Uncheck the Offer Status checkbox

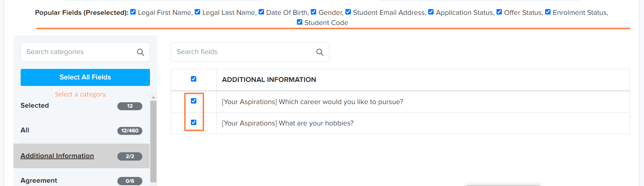499,12
